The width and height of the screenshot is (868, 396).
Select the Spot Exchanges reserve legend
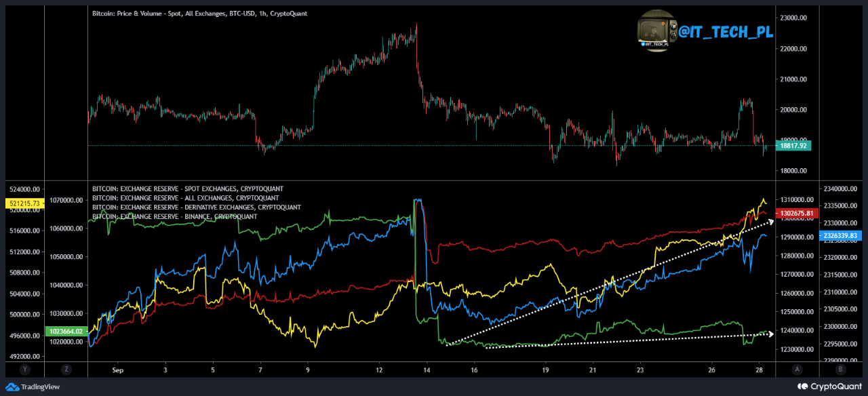tap(188, 189)
